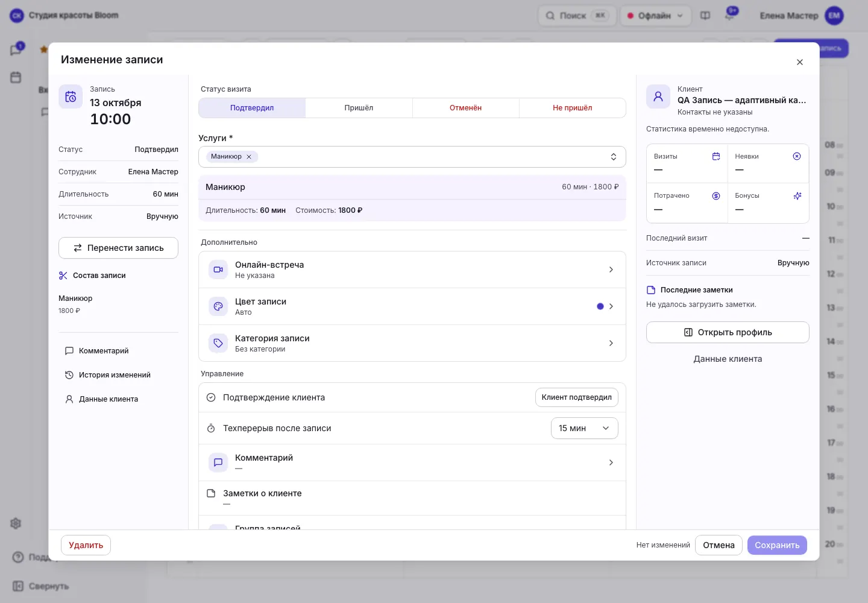Expand the Комментарий row chevron
This screenshot has height=603, width=868.
[x=611, y=463]
